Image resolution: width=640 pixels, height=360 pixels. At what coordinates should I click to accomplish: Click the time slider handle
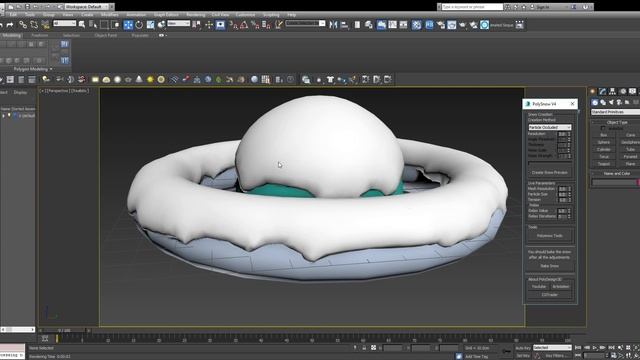coord(64,330)
